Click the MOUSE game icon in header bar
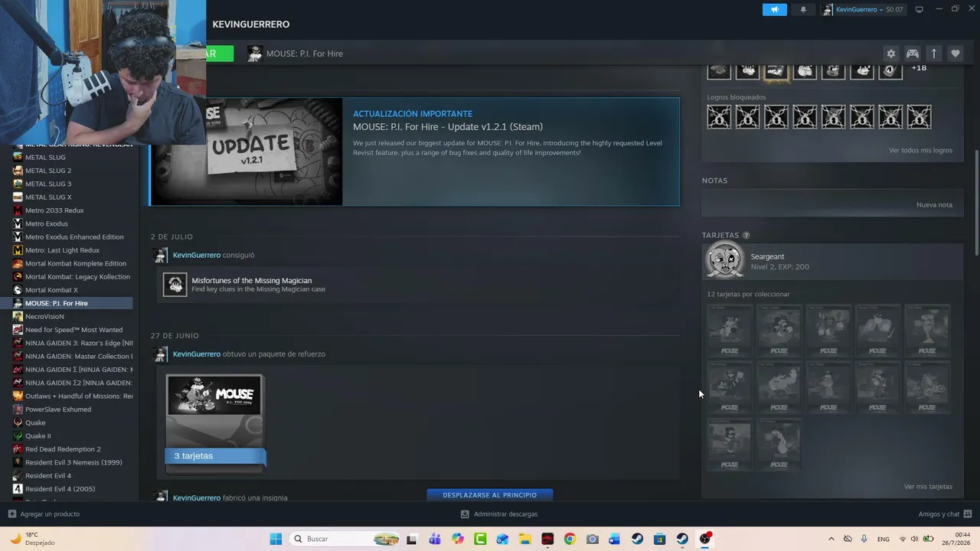980x551 pixels. pyautogui.click(x=254, y=54)
